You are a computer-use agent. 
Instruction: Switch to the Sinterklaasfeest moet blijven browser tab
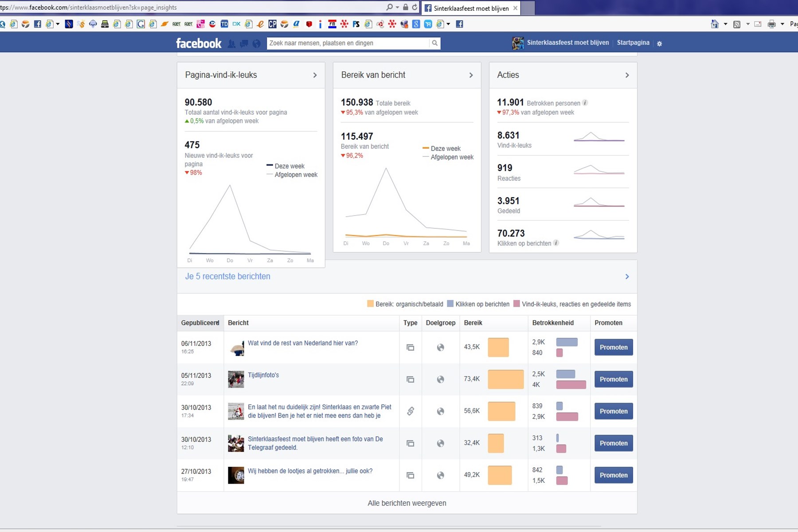point(471,8)
